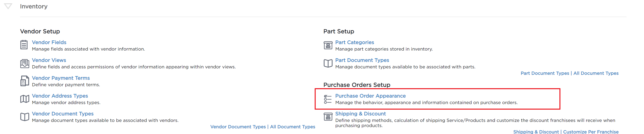Click the Part Categories archive icon
Screen dimensions: 644x134
tap(328, 45)
